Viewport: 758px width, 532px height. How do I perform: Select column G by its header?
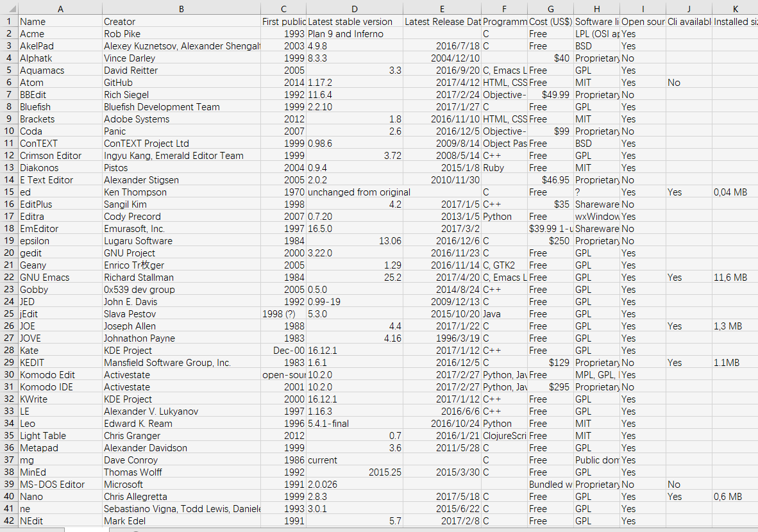(551, 9)
